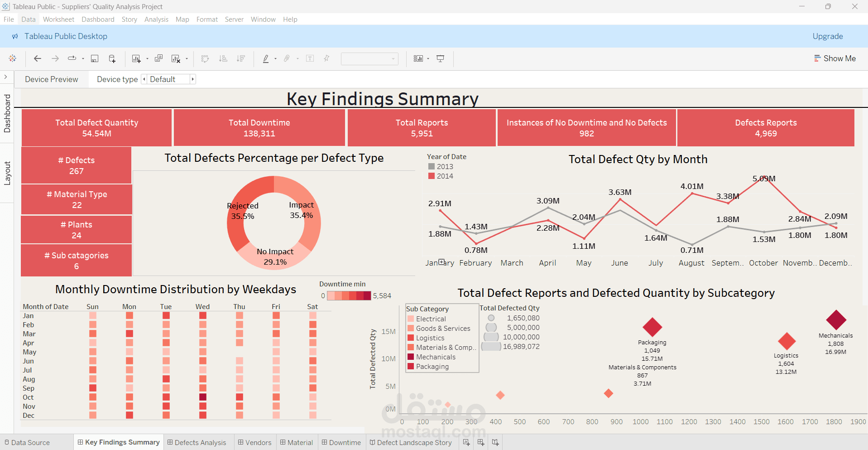Viewport: 868px width, 450px height.
Task: Open the Data menu
Action: click(29, 19)
